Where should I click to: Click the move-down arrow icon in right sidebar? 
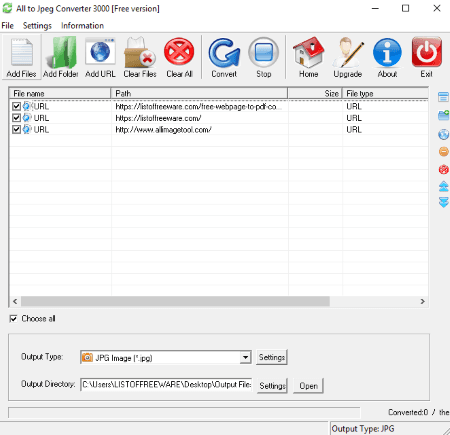[x=444, y=202]
